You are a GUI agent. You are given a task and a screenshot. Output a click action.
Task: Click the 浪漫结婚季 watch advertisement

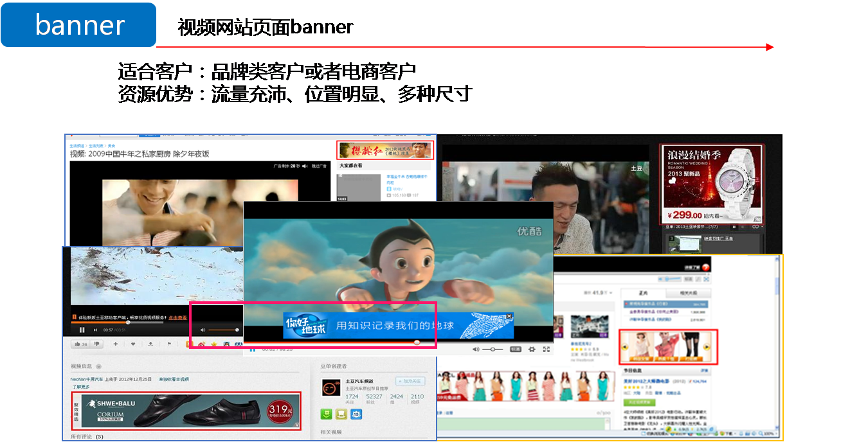[x=712, y=183]
